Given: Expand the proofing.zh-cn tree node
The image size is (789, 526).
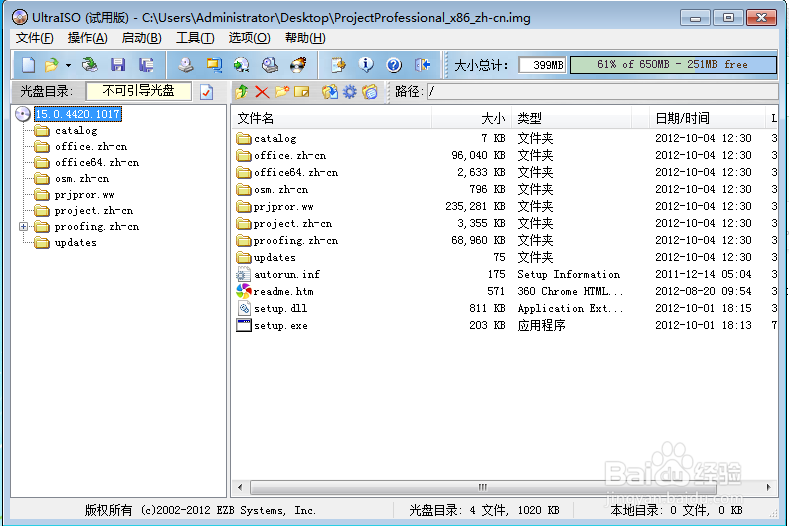Looking at the screenshot, I should click(x=23, y=227).
